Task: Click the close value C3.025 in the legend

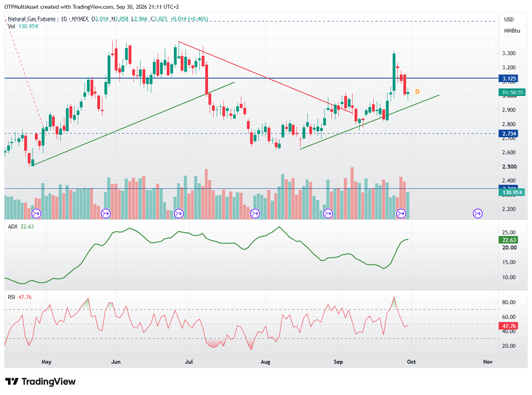Action: [x=159, y=19]
